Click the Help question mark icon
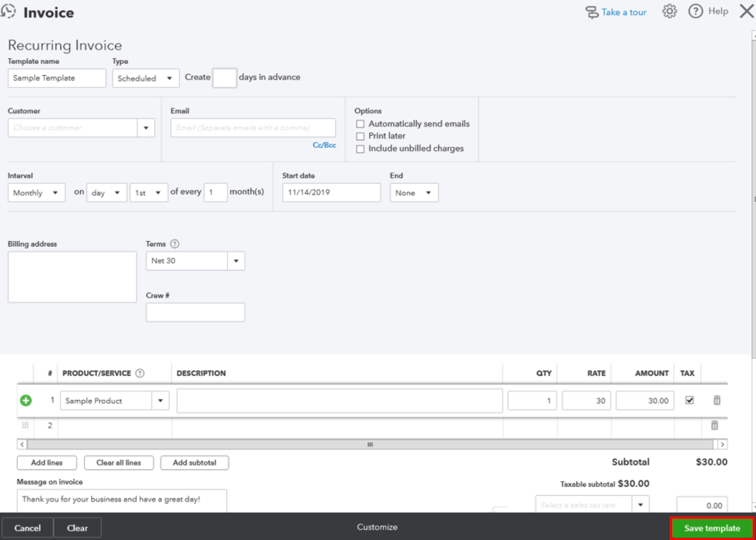The height and width of the screenshot is (540, 756). coord(696,11)
